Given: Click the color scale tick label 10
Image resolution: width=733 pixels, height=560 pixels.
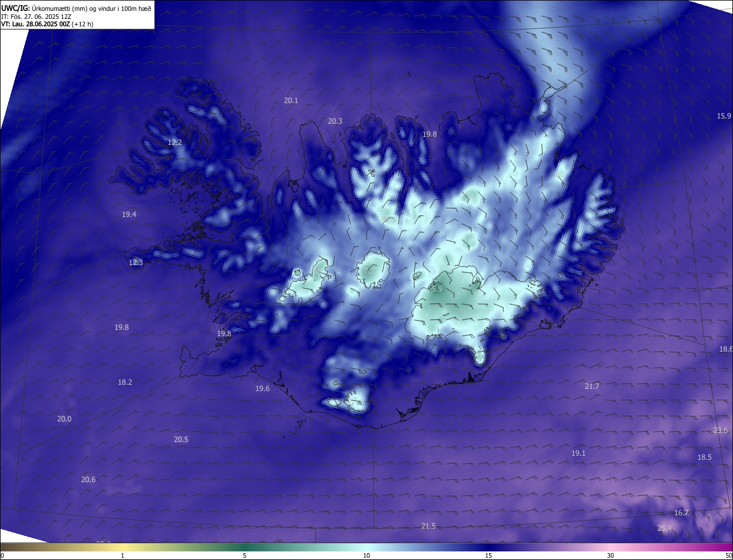Looking at the screenshot, I should (x=366, y=555).
